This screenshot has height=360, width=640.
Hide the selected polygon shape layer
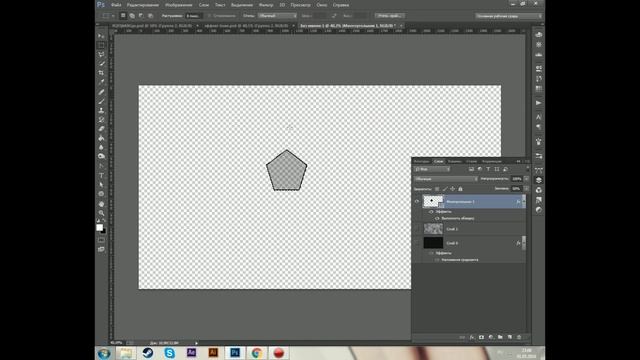point(417,201)
